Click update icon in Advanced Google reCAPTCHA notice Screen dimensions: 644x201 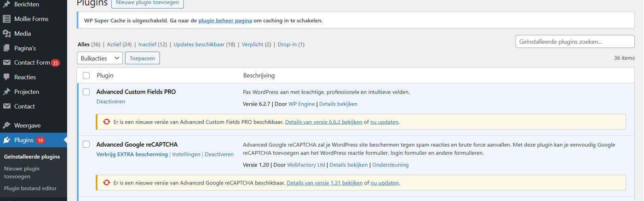click(107, 183)
